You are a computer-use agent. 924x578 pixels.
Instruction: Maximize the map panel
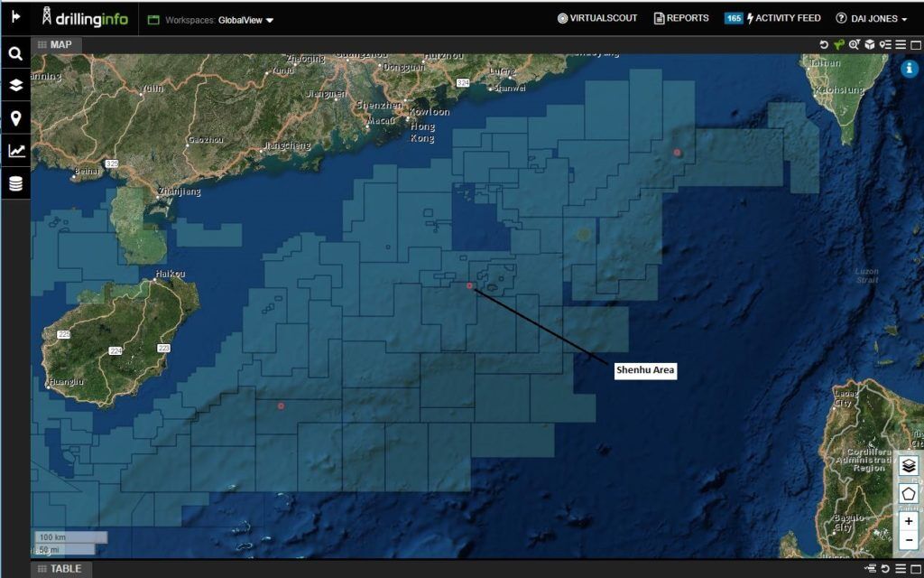(916, 45)
